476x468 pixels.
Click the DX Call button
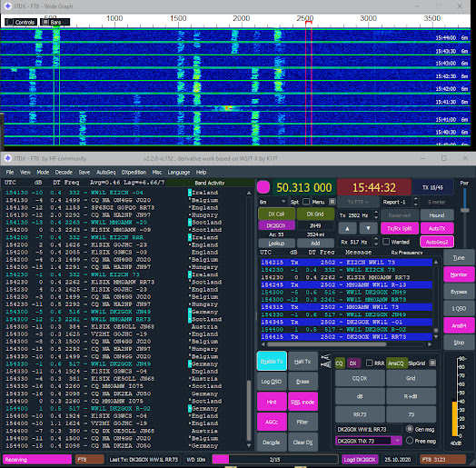pos(276,214)
